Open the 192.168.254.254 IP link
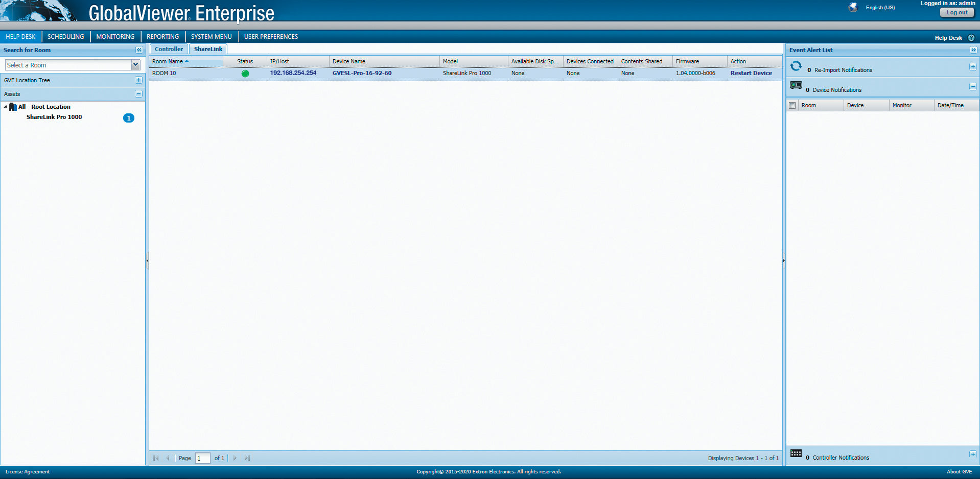The width and height of the screenshot is (980, 479). click(x=293, y=73)
